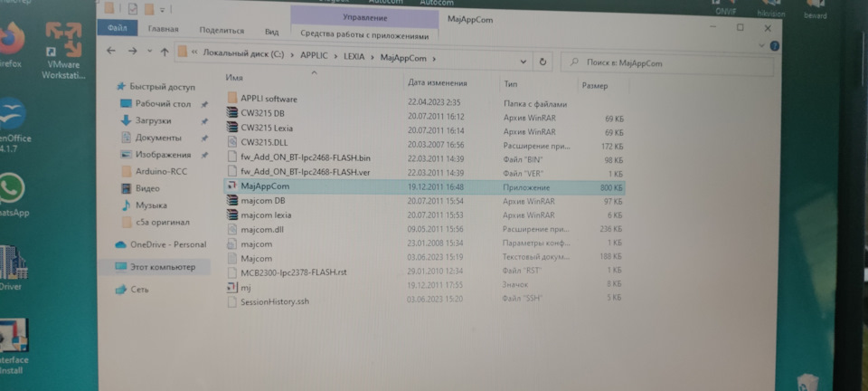
Task: Refresh the MajAppCom folder view
Action: click(542, 62)
